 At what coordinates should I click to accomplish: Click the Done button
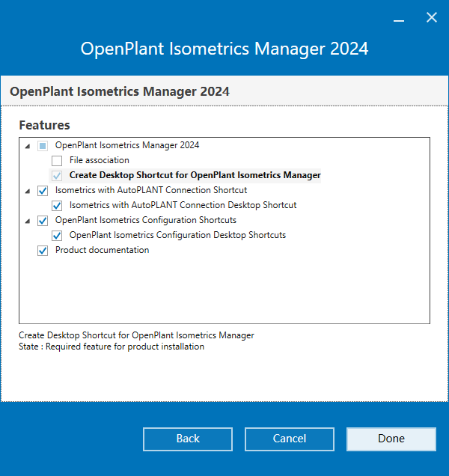coord(391,439)
